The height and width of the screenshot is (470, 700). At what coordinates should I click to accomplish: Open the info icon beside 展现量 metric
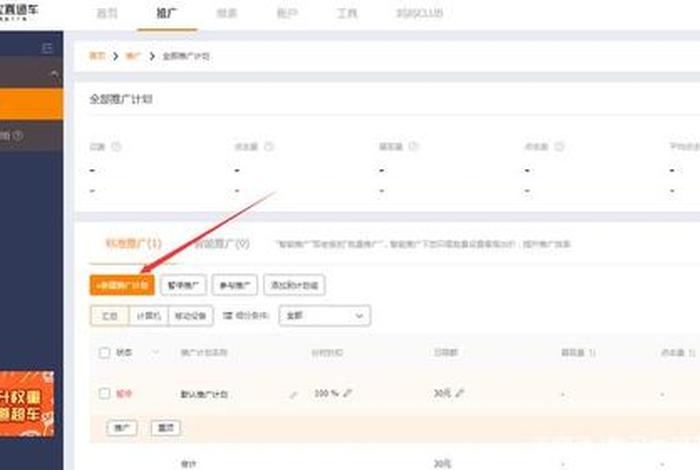pyautogui.click(x=414, y=146)
